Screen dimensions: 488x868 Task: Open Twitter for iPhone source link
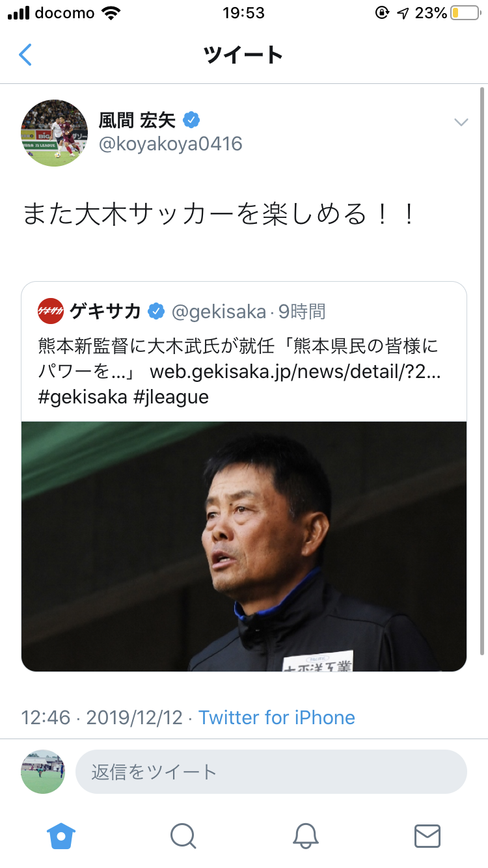click(x=277, y=717)
